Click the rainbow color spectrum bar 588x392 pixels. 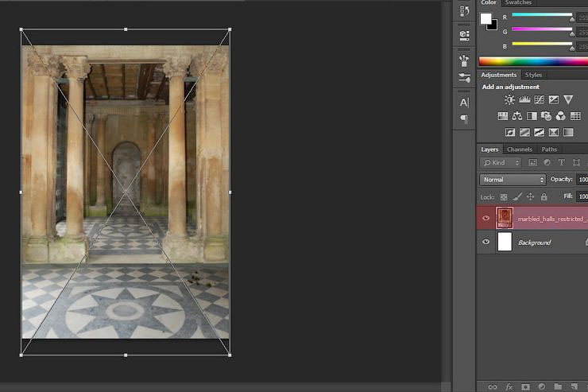pos(532,61)
